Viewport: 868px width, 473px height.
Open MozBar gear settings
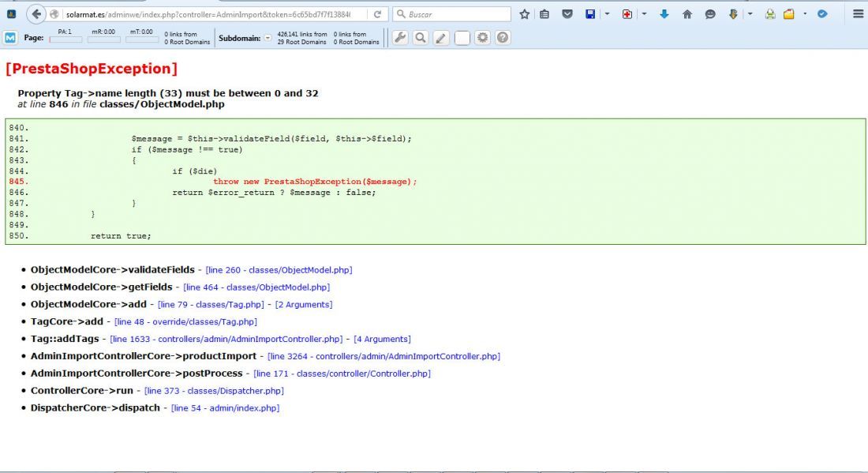483,38
